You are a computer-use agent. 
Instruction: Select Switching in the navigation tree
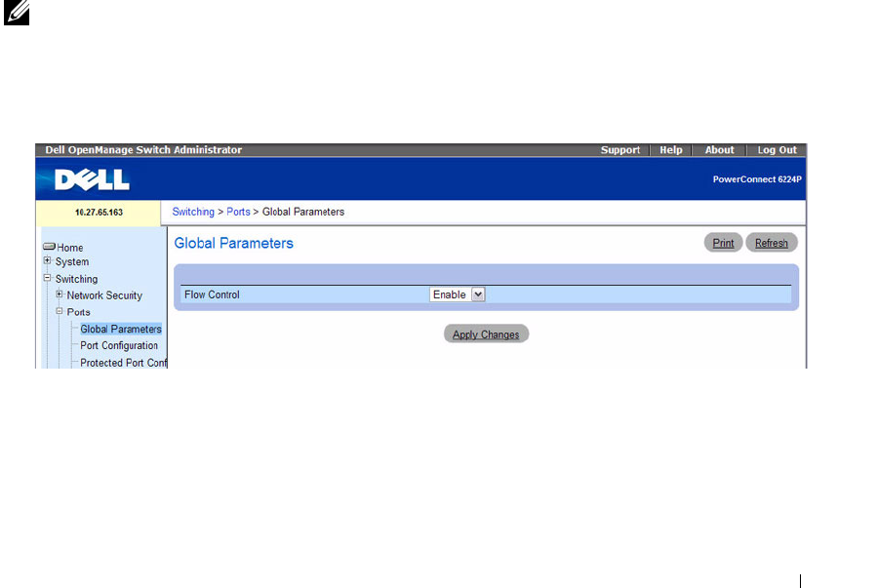[x=76, y=279]
